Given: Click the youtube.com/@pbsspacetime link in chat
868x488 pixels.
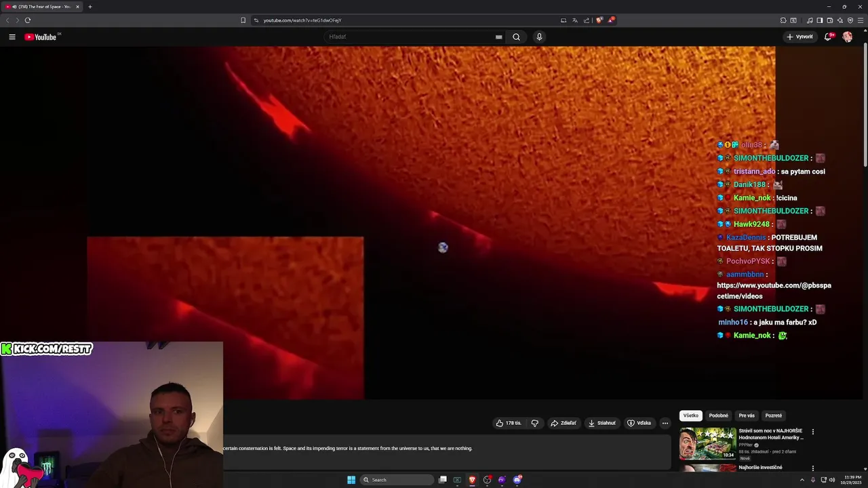Looking at the screenshot, I should (774, 291).
